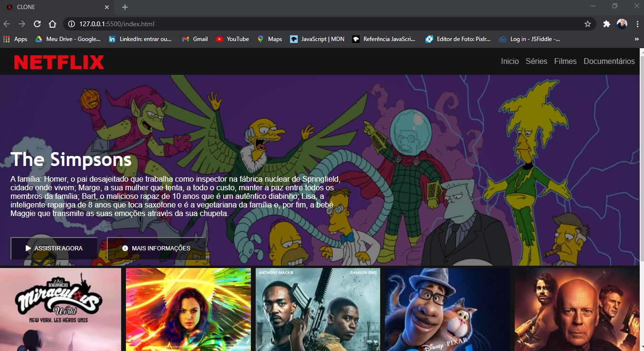
Task: Open the Gmail bookmark
Action: tap(195, 39)
